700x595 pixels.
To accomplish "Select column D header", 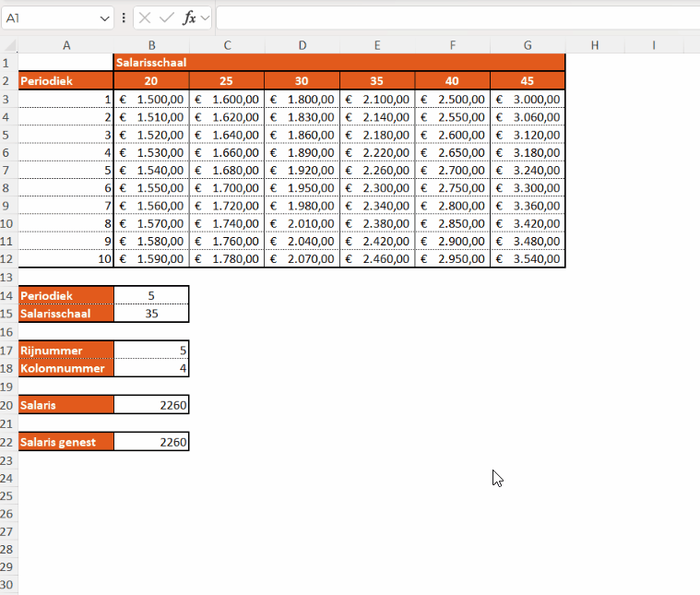I will [x=303, y=45].
